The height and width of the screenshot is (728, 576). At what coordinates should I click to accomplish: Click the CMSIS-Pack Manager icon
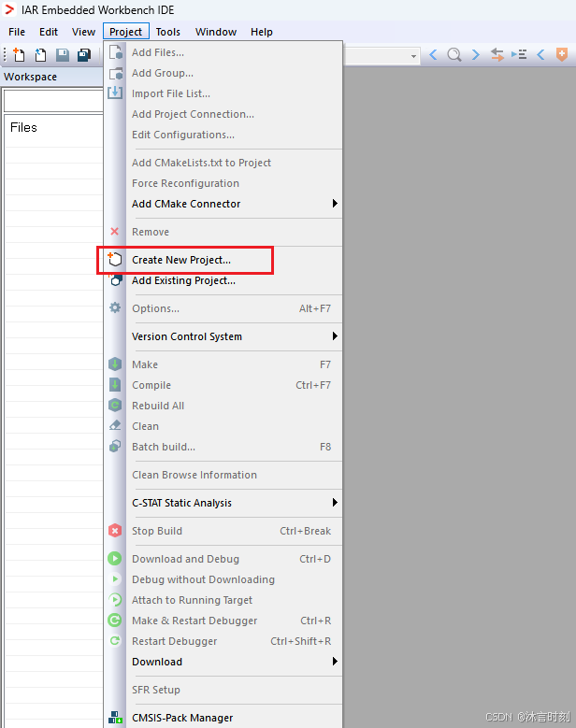pyautogui.click(x=115, y=718)
